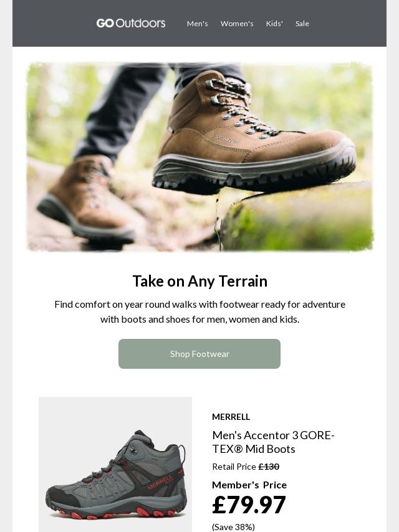Click the GO Outdoors logo
Screen dimensions: 399x532
(x=131, y=24)
